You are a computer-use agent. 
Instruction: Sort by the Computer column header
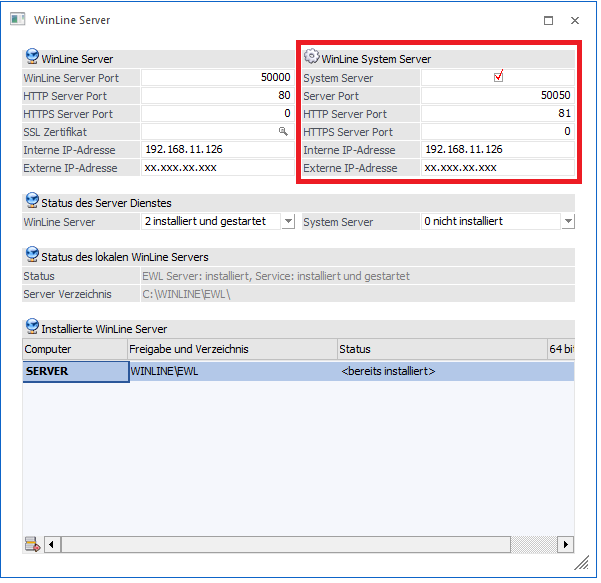pos(74,349)
